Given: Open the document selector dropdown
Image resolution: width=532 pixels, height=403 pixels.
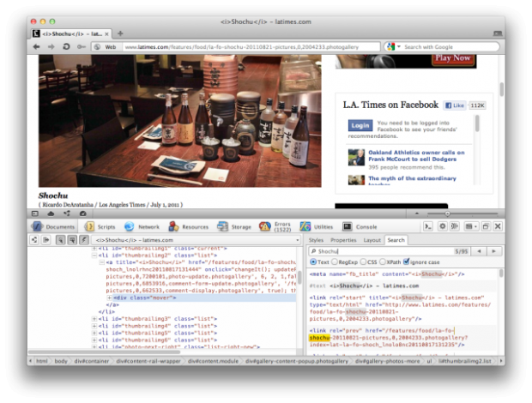Looking at the screenshot, I should tap(196, 240).
